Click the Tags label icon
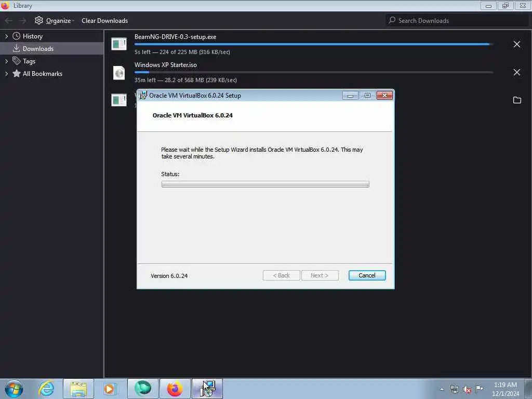The image size is (532, 399). 16,61
